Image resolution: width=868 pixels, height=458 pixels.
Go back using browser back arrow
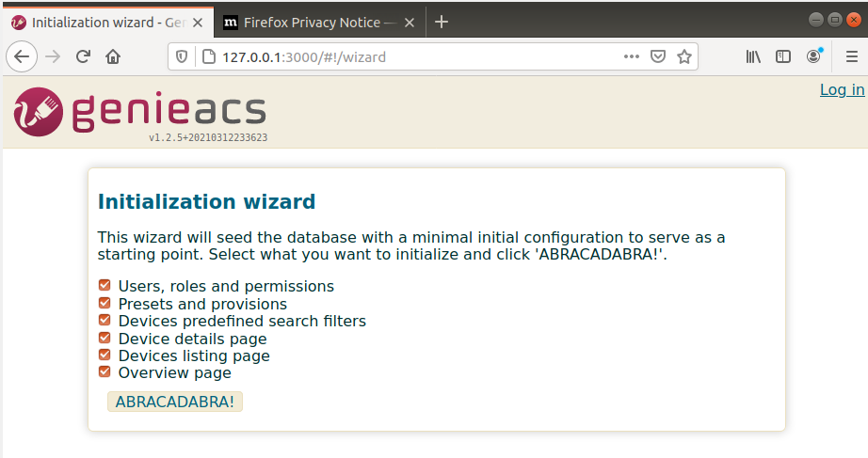(x=22, y=56)
